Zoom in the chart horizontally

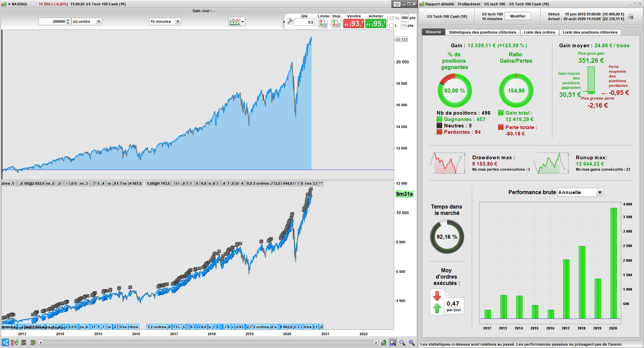(412, 343)
